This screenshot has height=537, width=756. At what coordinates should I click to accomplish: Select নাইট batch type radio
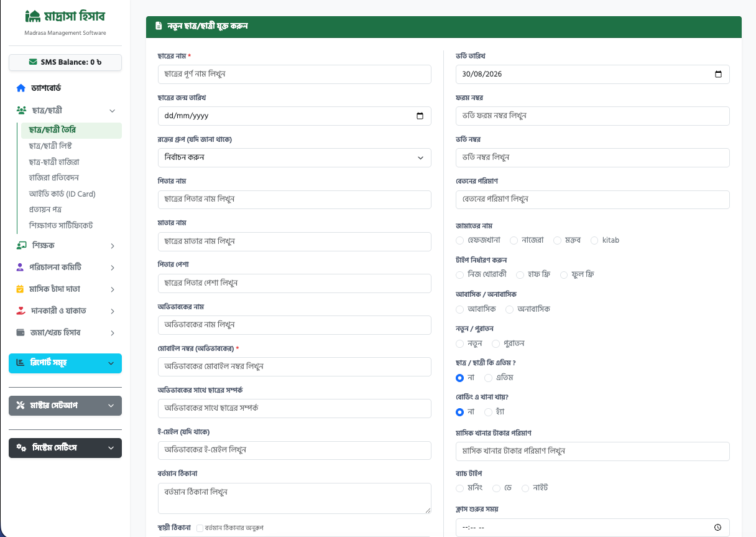pyautogui.click(x=525, y=488)
